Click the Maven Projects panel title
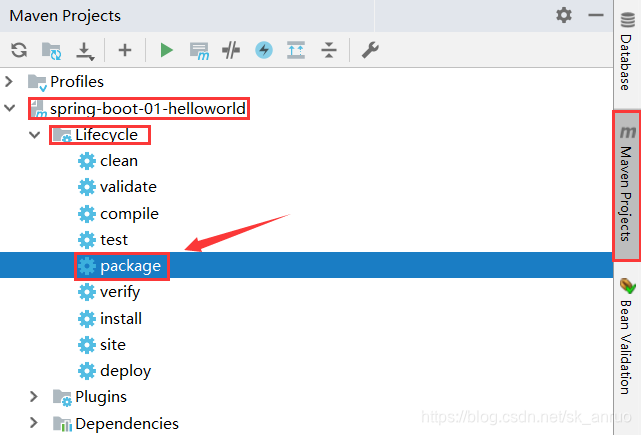Screen dimensions: 641x435 tap(65, 16)
